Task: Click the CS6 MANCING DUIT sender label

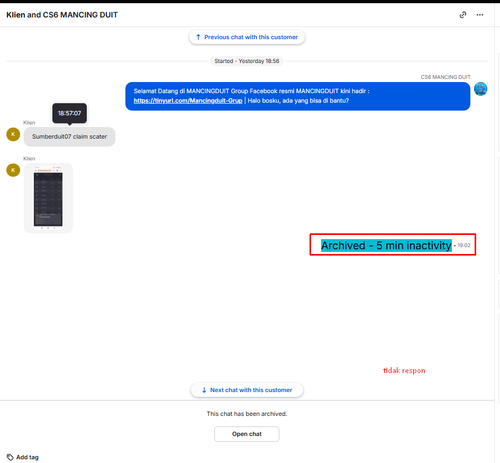Action: pos(445,77)
